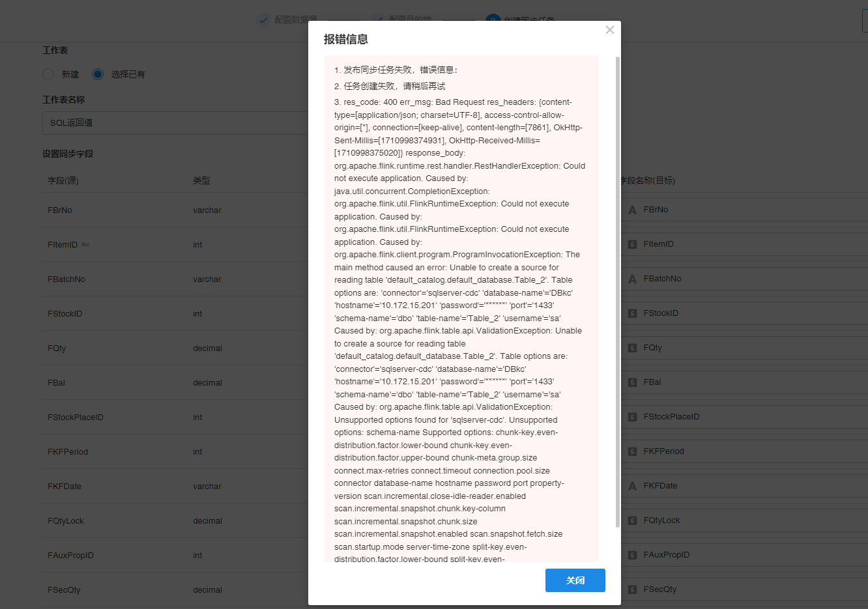
Task: Click the primary key icon next to FItemID
Action: tap(85, 245)
